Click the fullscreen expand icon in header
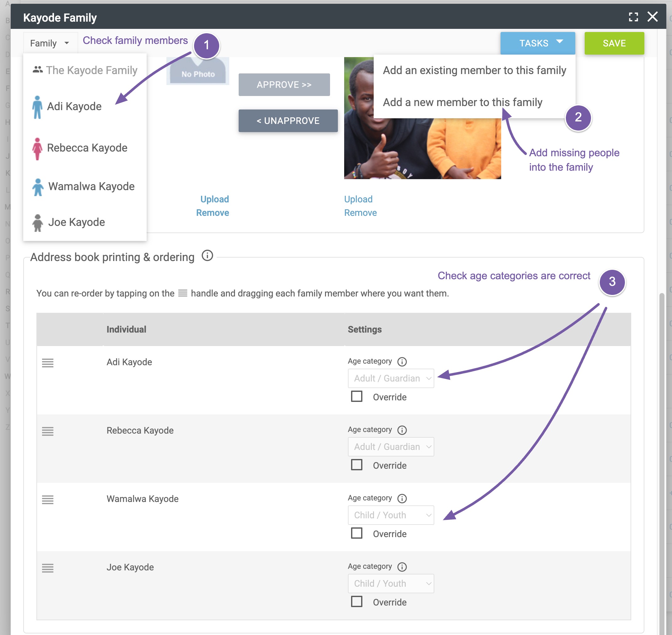 [x=633, y=17]
